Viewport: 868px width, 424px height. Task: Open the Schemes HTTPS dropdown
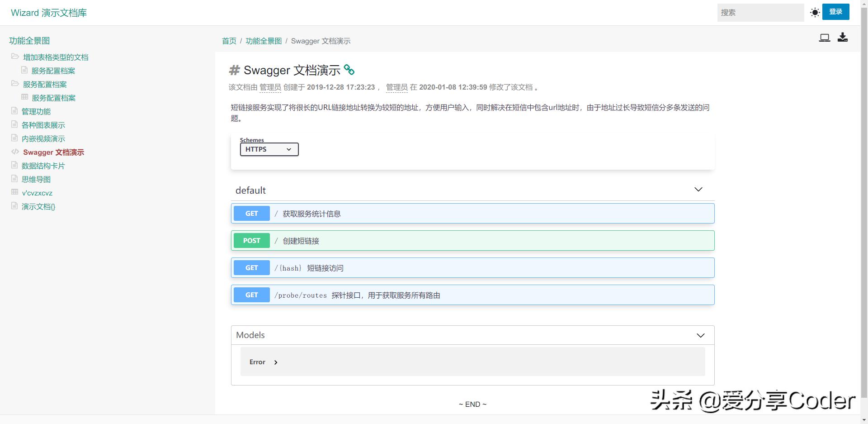269,149
